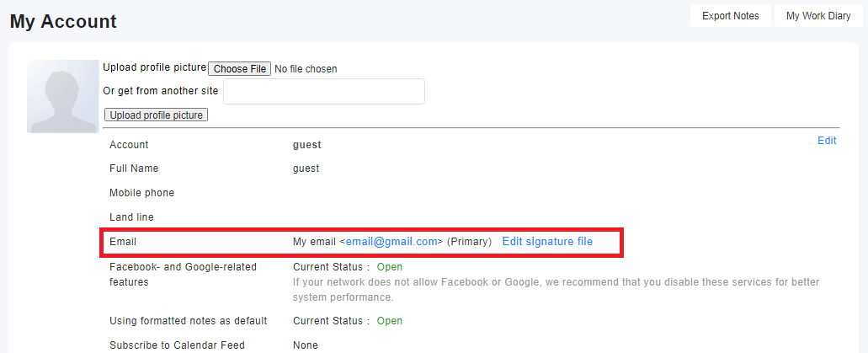Viewport: 868px width, 353px height.
Task: Click the Export Notes button
Action: click(731, 15)
